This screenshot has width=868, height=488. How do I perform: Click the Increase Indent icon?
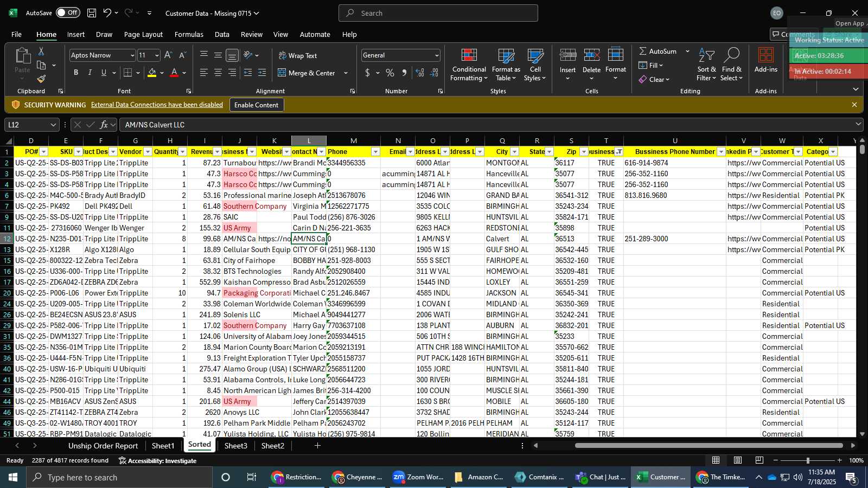[262, 73]
